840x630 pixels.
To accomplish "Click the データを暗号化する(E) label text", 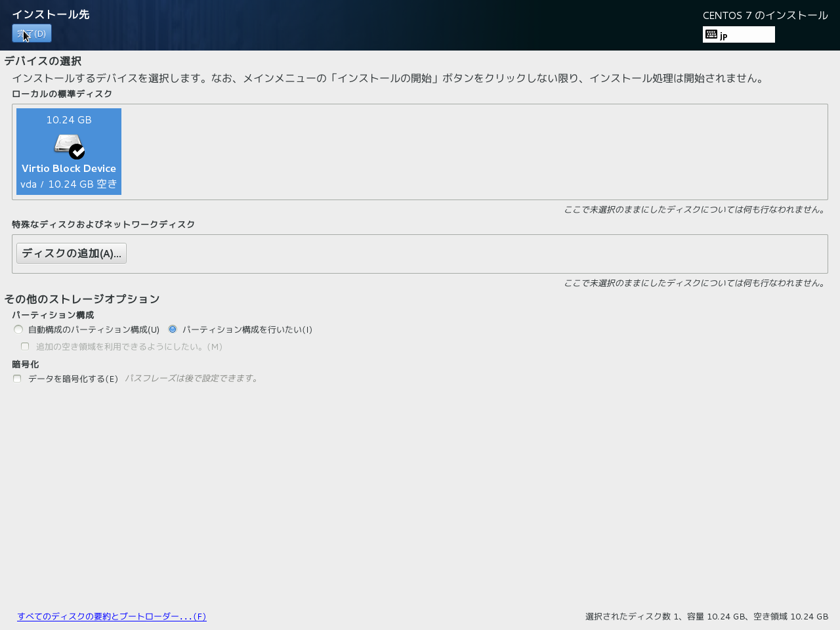I will click(73, 379).
